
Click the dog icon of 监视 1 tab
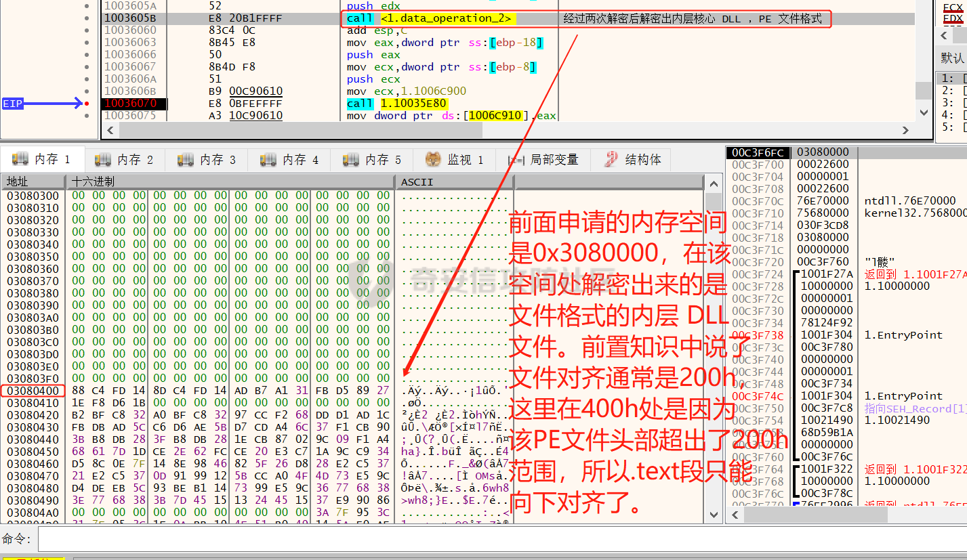point(433,160)
